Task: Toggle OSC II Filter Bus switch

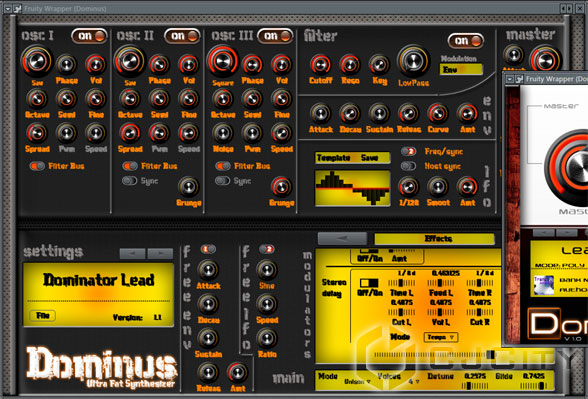Action: [x=130, y=166]
